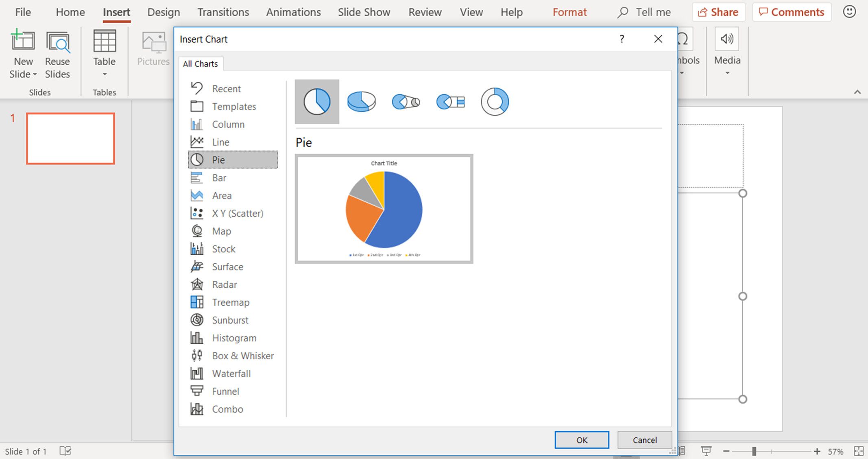868x459 pixels.
Task: Select the Pie of Pie chart icon
Action: pos(405,102)
